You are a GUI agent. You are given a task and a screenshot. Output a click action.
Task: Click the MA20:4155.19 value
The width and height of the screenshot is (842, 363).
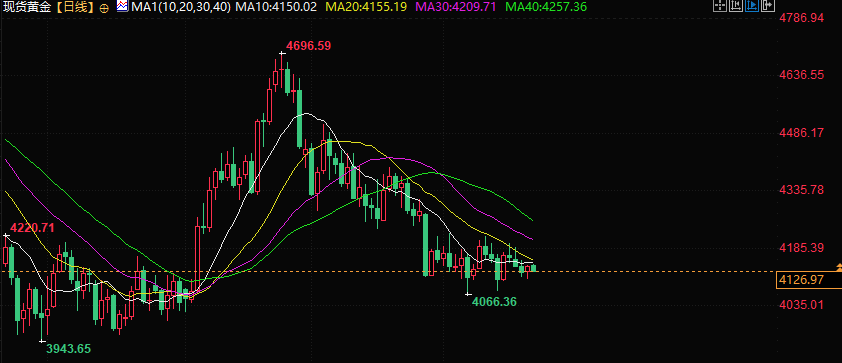pyautogui.click(x=365, y=7)
